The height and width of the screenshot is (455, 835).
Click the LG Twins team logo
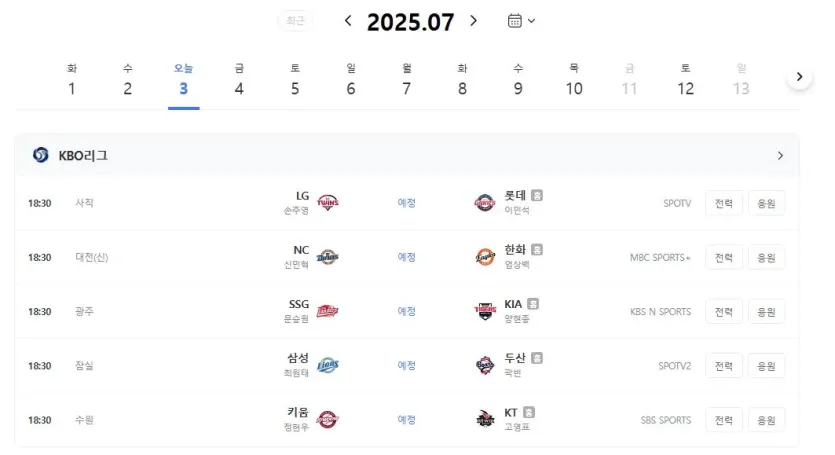[328, 203]
